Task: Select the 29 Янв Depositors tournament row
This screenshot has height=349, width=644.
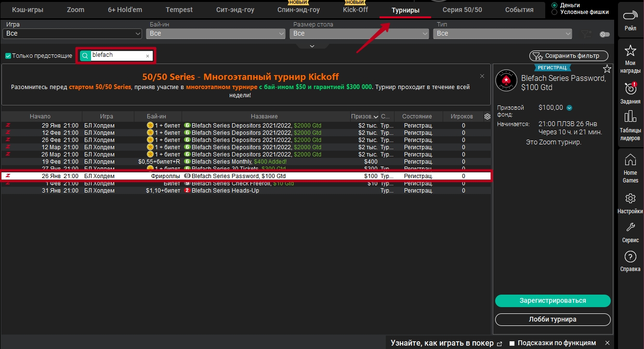Action: pyautogui.click(x=246, y=126)
